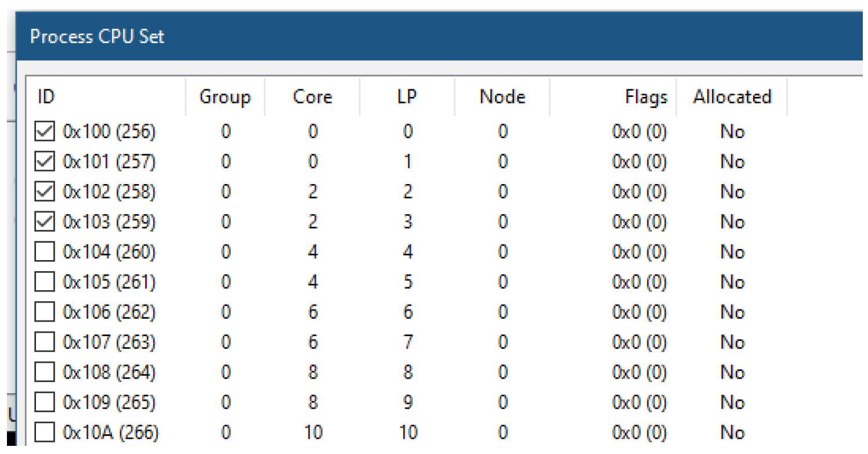Screen dimensions: 868x454
Task: Enable the 0x107 (263) checkbox
Action: (x=44, y=343)
